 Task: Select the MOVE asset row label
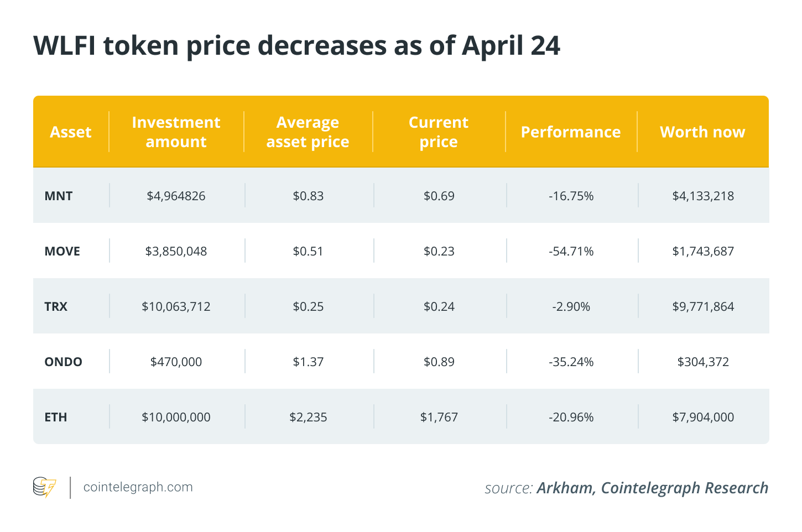pyautogui.click(x=63, y=251)
